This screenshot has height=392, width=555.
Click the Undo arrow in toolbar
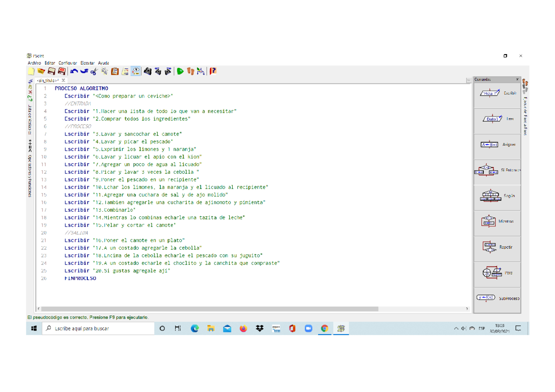(x=74, y=71)
